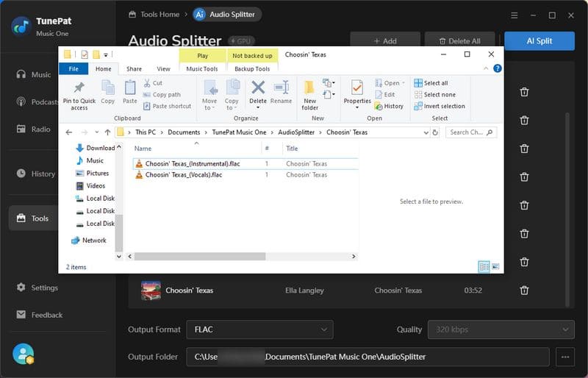Click the TunePat user account avatar
This screenshot has width=588, height=378.
click(x=24, y=354)
